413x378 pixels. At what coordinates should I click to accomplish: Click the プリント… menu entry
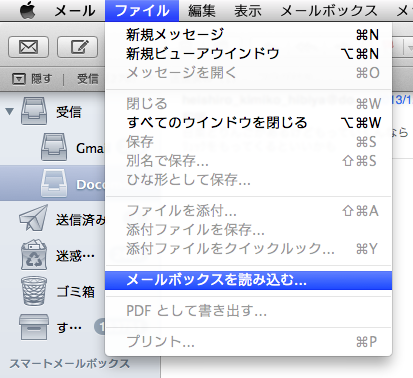[x=248, y=342]
